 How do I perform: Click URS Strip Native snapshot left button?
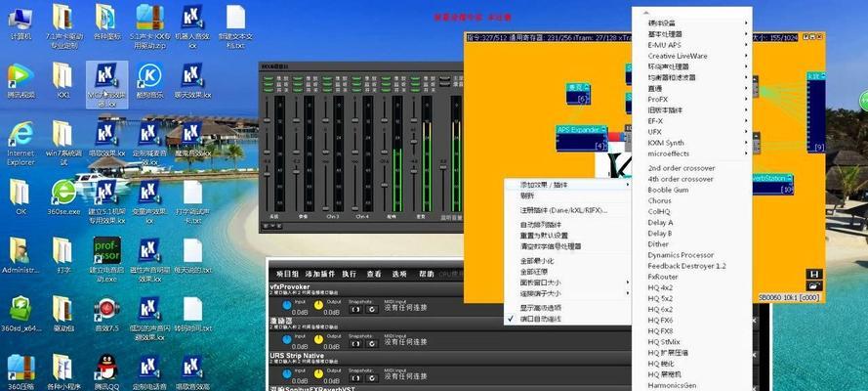(355, 376)
